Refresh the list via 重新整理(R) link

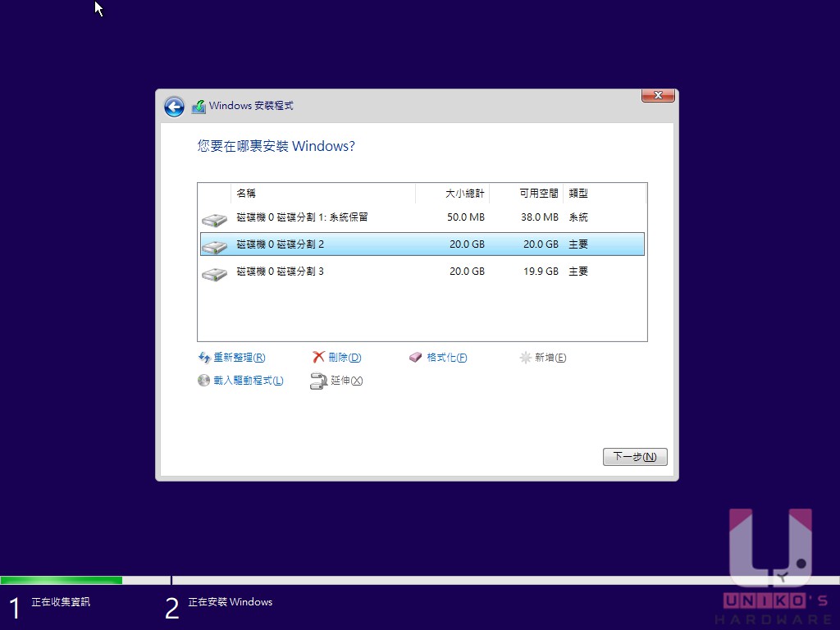click(240, 358)
